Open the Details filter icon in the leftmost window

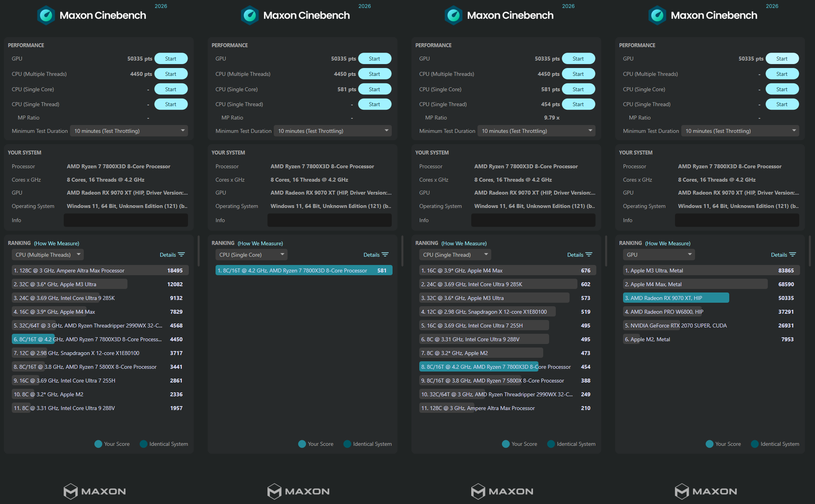tap(181, 255)
